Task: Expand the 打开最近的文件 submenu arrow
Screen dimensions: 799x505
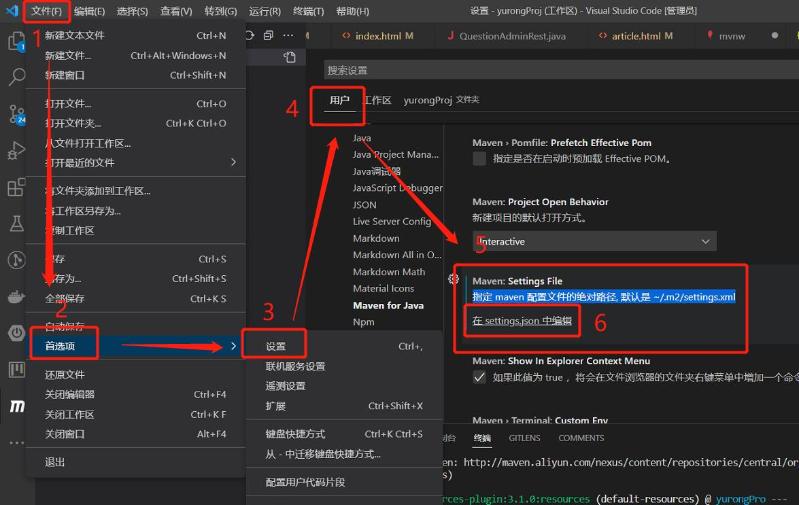Action: 233,162
